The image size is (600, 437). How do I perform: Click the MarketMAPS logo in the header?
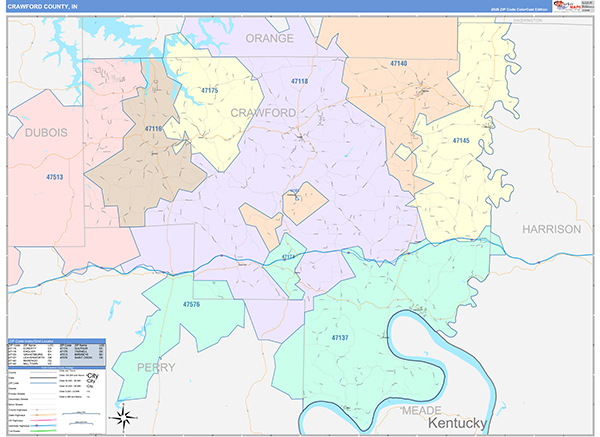click(567, 6)
